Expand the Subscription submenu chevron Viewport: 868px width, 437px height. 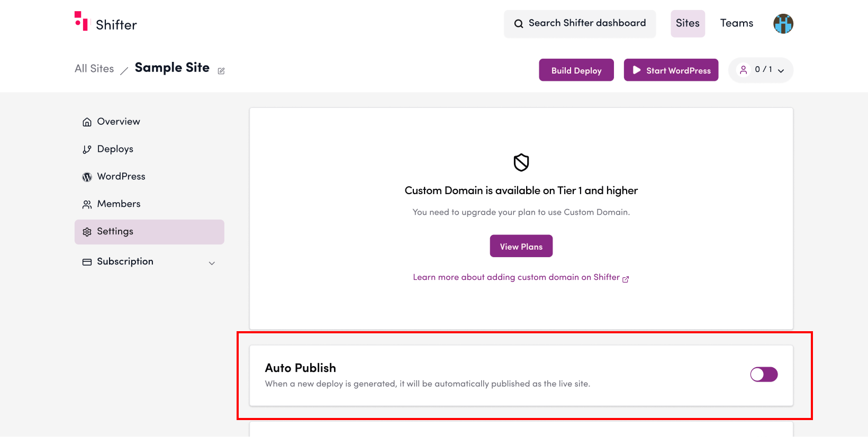(212, 263)
